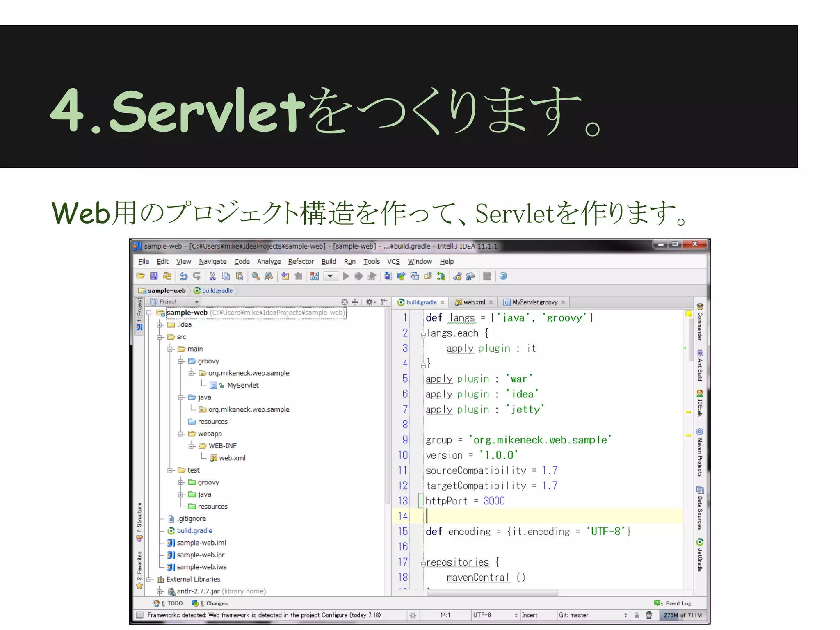This screenshot has width=840, height=630.
Task: Open the UTF-8 encoding dropdown
Action: tap(495, 615)
